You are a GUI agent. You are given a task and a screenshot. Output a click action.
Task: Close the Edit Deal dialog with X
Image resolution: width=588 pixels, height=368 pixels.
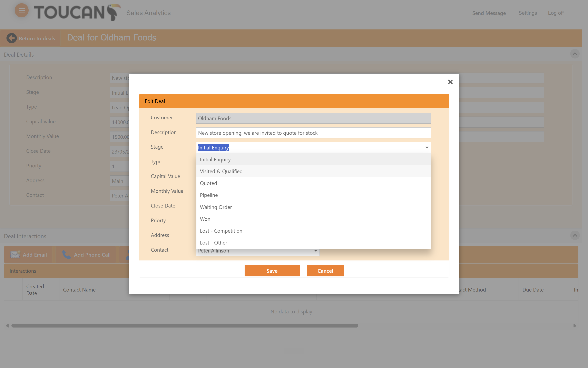(x=450, y=82)
